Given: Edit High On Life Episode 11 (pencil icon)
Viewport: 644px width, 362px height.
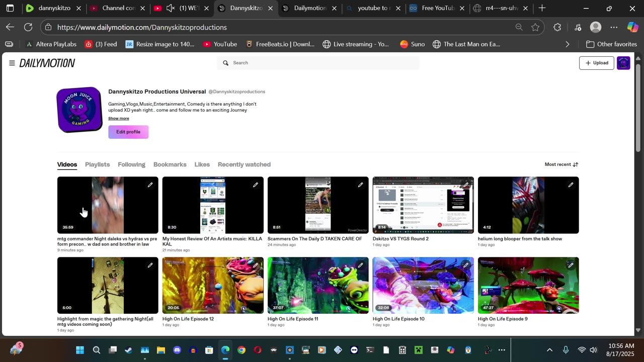Looking at the screenshot, I should [x=360, y=265].
